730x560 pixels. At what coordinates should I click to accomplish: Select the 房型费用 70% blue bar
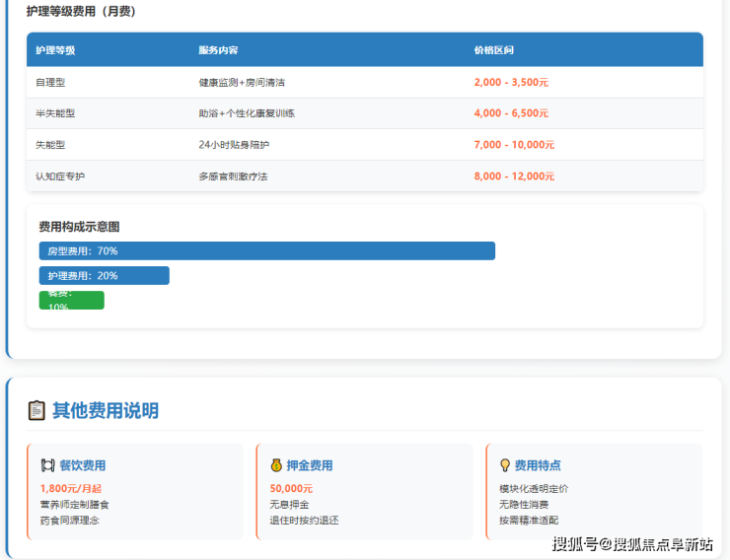(x=266, y=251)
